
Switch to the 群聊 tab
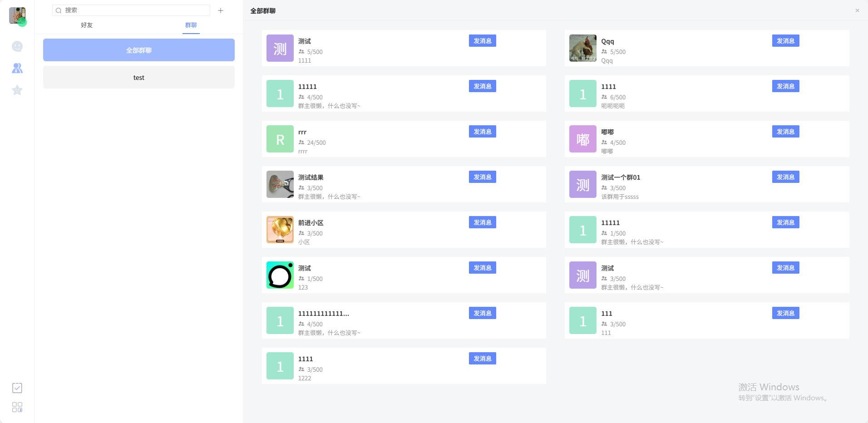(191, 25)
